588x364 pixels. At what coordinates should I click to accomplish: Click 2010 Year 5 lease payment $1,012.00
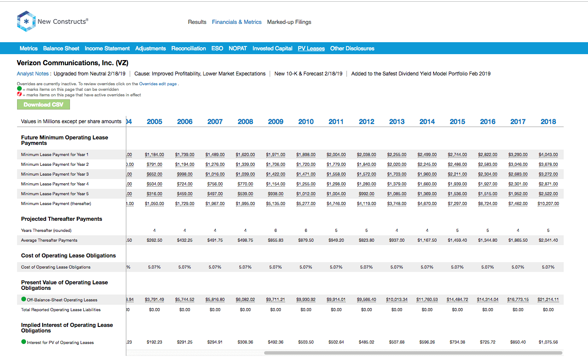[306, 194]
